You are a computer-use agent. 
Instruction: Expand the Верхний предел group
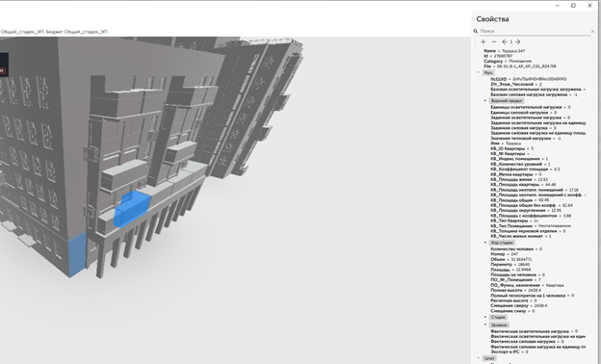click(485, 101)
